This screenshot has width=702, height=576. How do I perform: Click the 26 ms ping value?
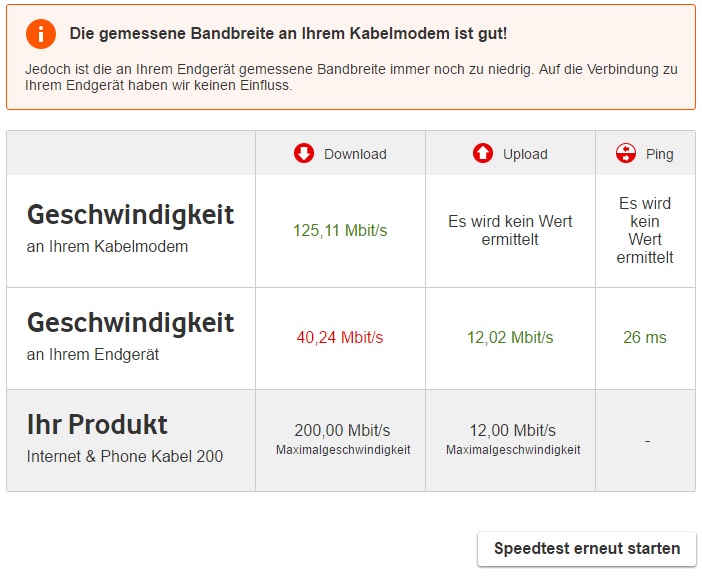(x=645, y=337)
